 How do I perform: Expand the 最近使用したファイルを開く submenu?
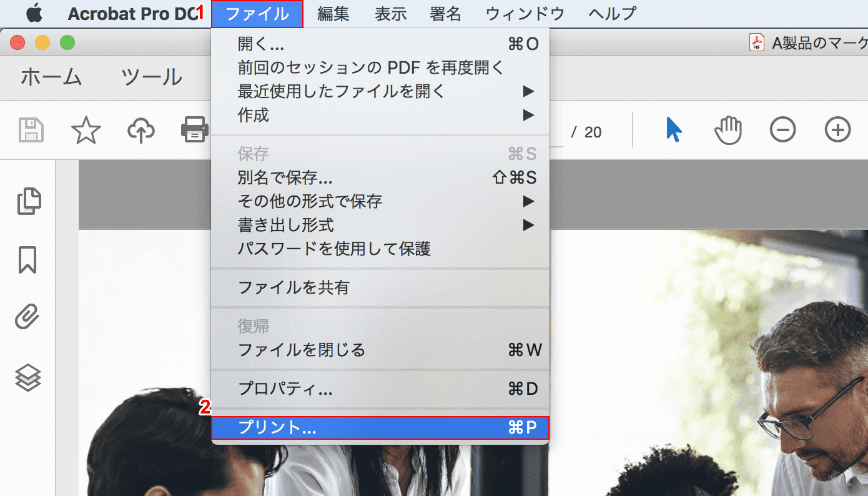[380, 91]
